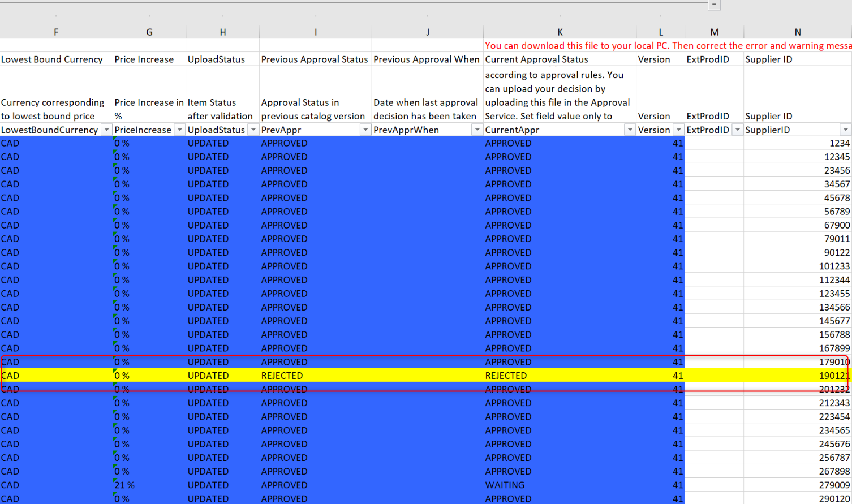Select the REJECTED cell in the CurrentAppr column

click(x=505, y=376)
